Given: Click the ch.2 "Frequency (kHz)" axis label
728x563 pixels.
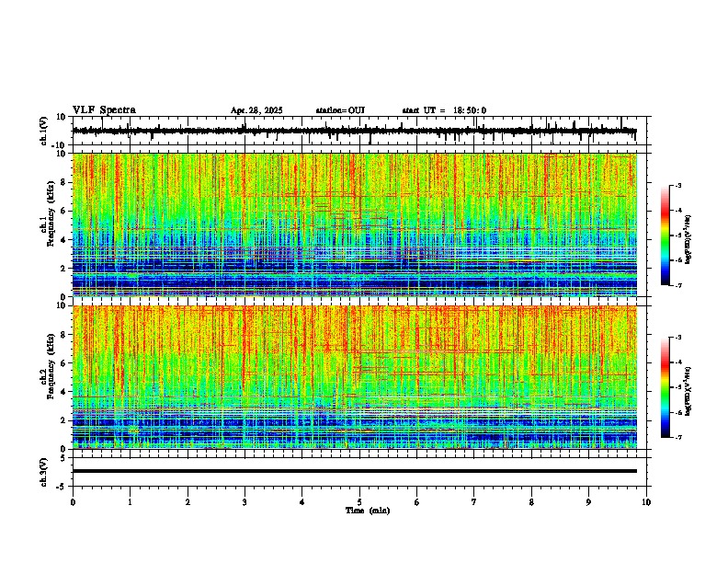Looking at the screenshot, I should click(51, 366).
